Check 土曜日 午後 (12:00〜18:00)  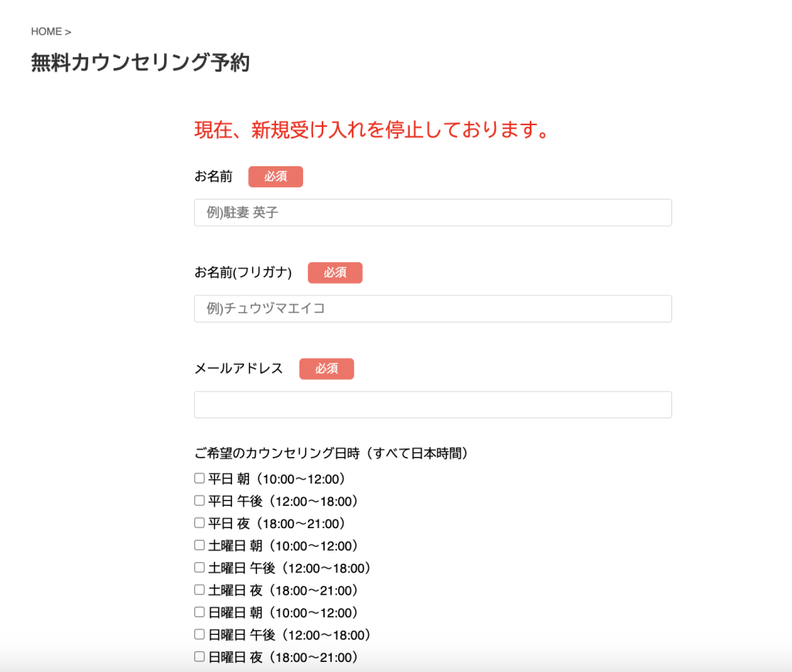[199, 567]
